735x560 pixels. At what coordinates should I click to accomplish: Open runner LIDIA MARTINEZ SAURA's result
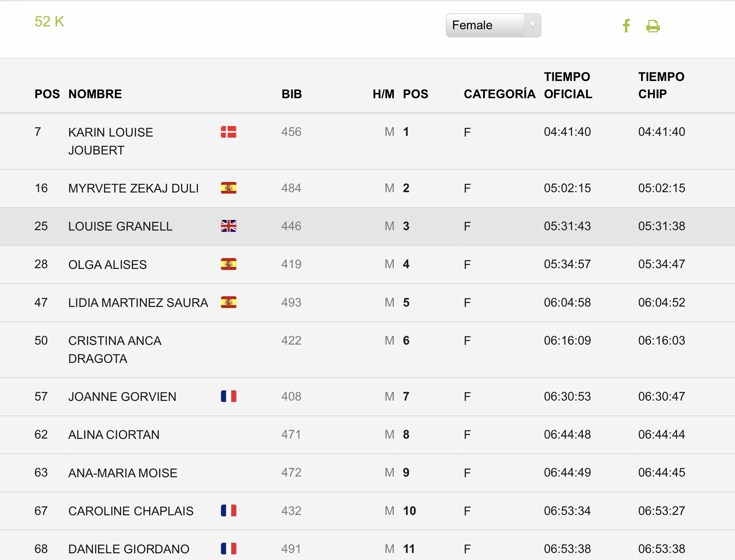pyautogui.click(x=138, y=303)
